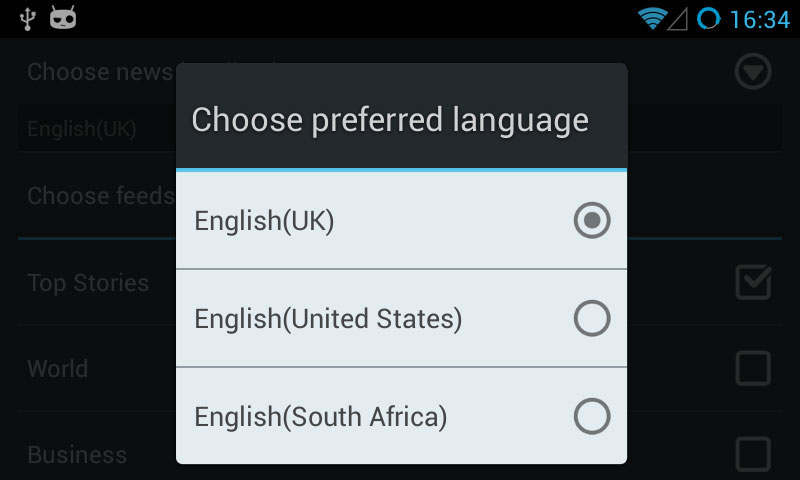
Task: Choose the English(United States) label text
Action: point(328,319)
